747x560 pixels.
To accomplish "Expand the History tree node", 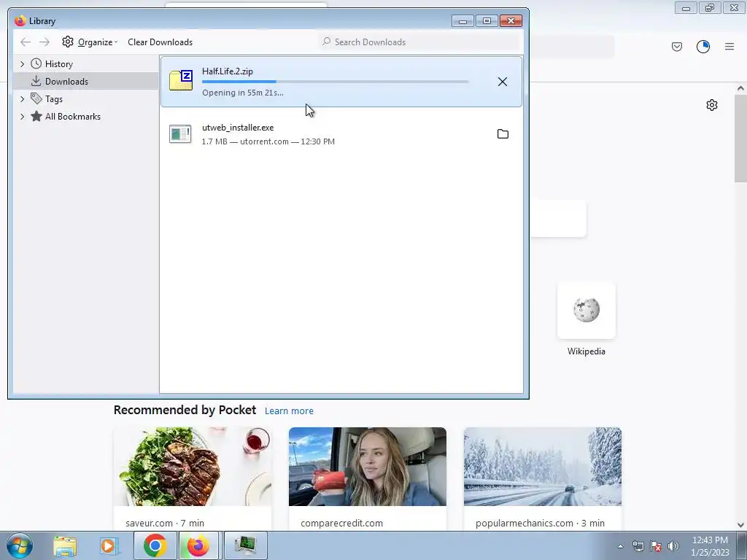I will coord(22,64).
